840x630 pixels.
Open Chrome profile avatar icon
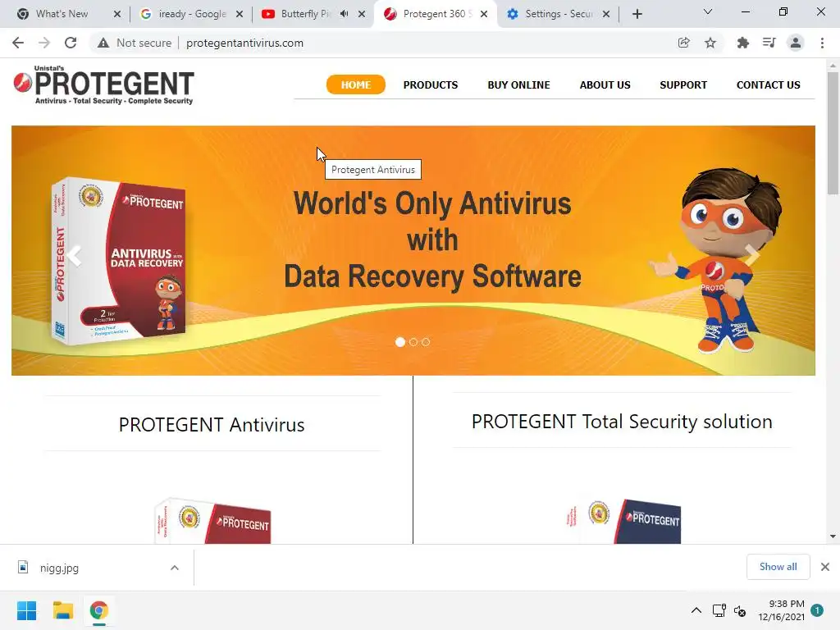coord(796,43)
